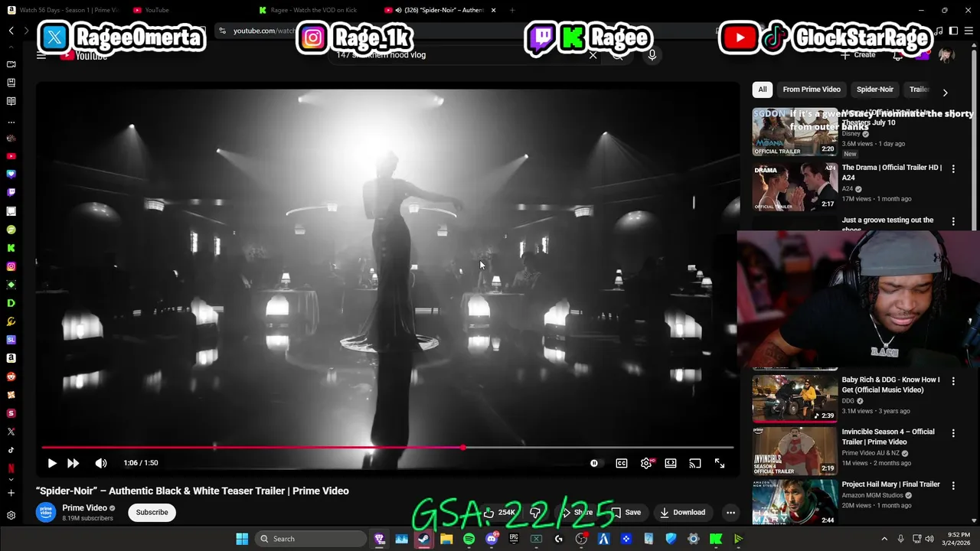This screenshot has height=551, width=980.
Task: Open more actions beside Download button
Action: pyautogui.click(x=730, y=512)
